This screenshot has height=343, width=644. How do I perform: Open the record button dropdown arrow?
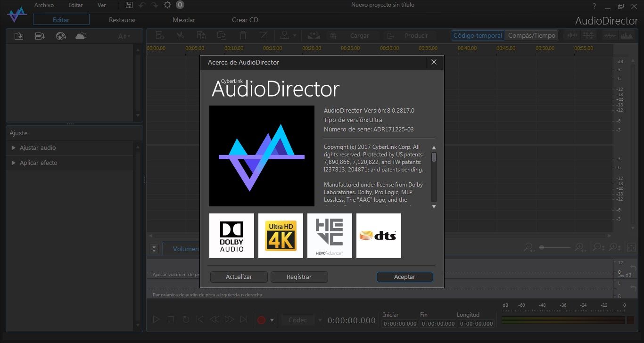272,320
